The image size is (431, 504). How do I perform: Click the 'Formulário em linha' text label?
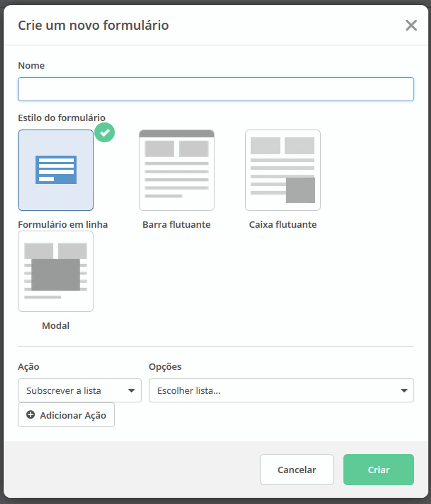click(63, 224)
